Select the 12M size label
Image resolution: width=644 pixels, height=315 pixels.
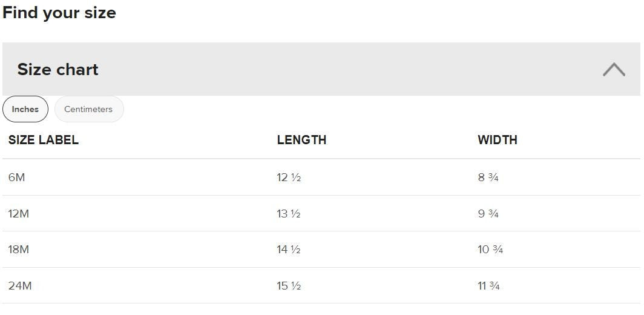19,214
